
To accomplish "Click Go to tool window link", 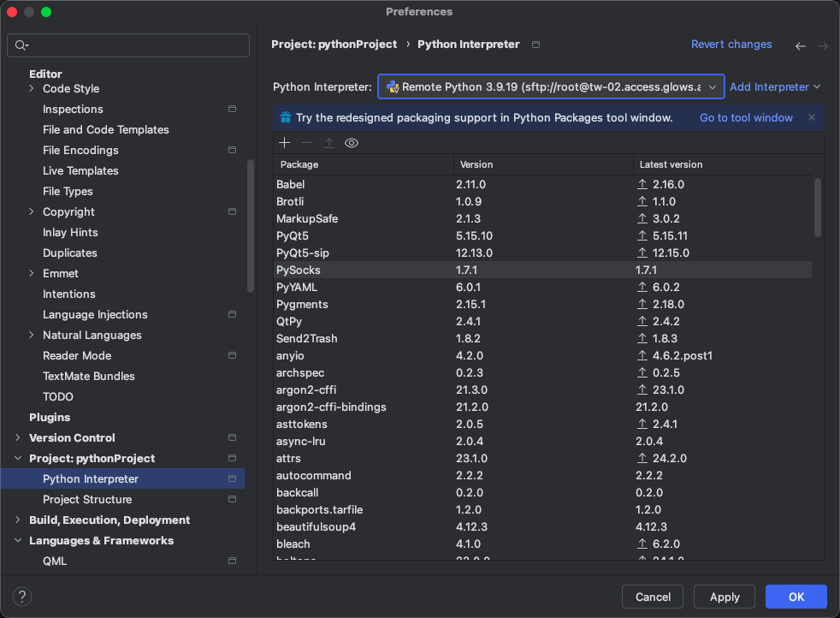I will (x=746, y=117).
